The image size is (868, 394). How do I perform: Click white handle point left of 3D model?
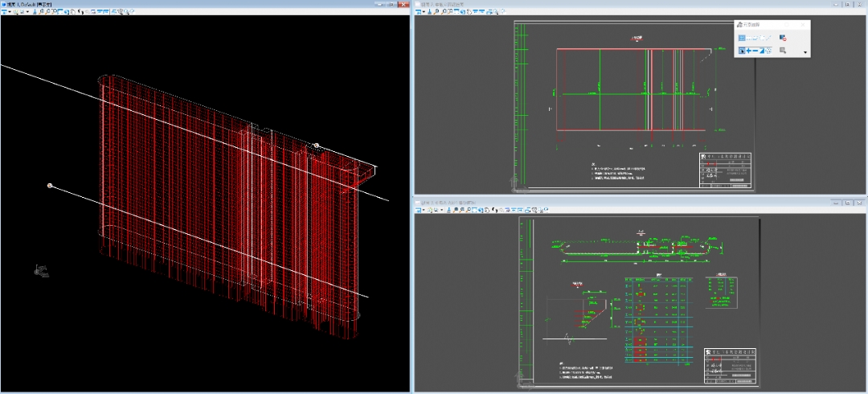[x=51, y=186]
